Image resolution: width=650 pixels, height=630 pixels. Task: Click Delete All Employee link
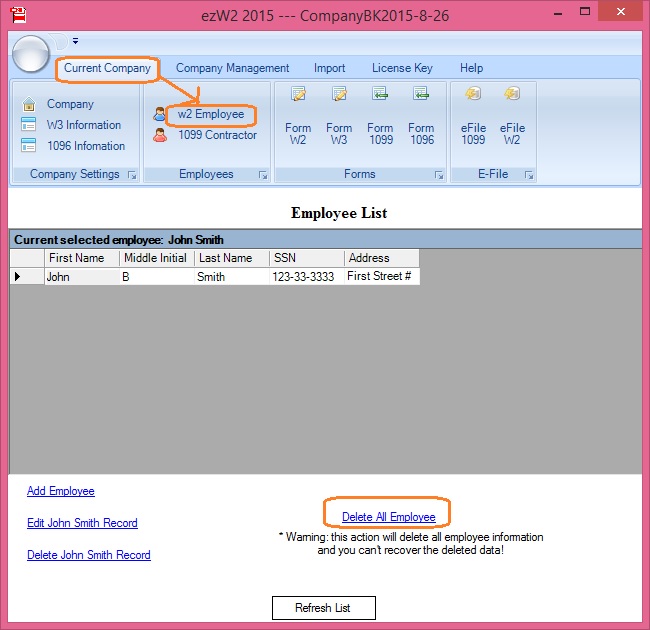click(x=388, y=517)
